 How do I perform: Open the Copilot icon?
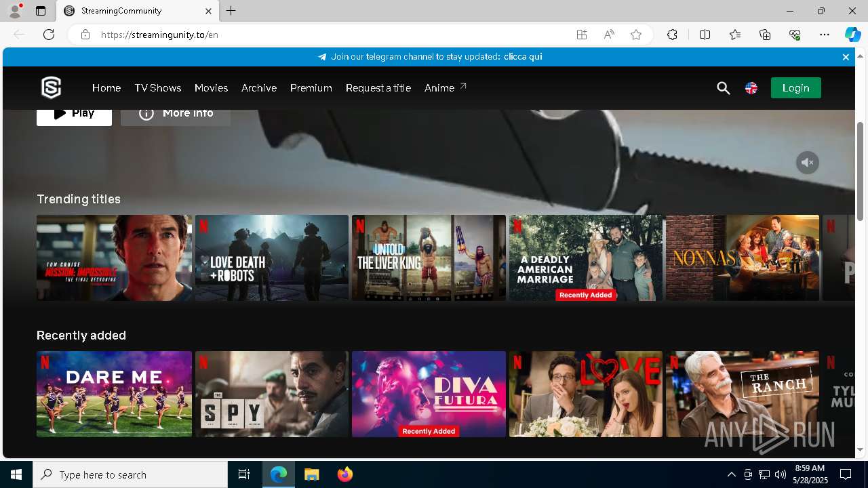point(852,35)
